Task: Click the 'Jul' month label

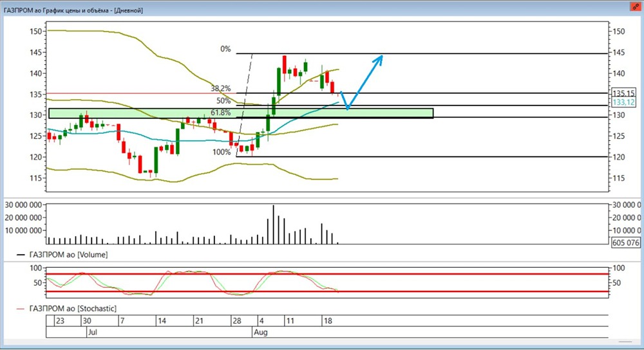Action: 92,332
